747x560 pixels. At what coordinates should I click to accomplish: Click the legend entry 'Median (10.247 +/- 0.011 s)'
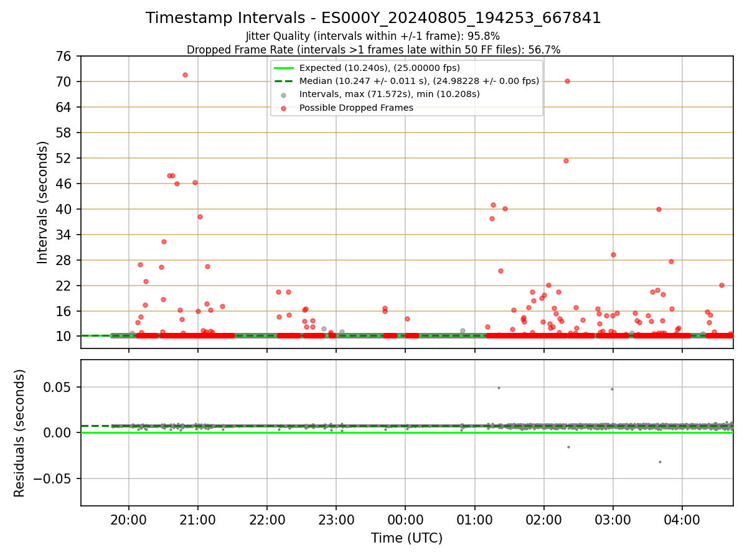(x=419, y=81)
